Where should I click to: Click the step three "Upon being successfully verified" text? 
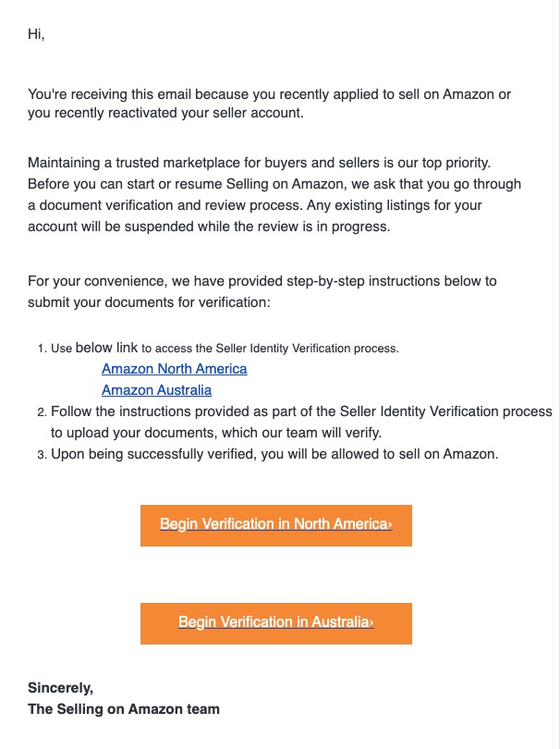pyautogui.click(x=274, y=454)
